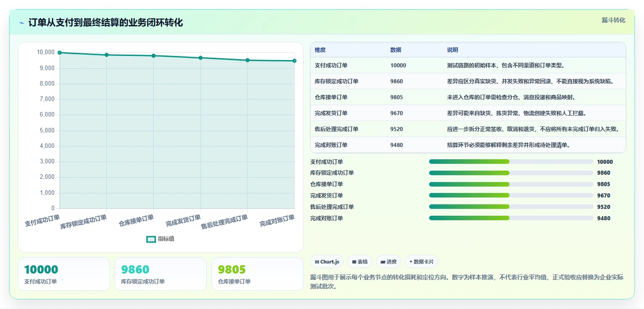The image size is (644, 309).
Task: Click description '测试链路的初始样本，包含不同渠道和订单类型。'
Action: pos(506,66)
